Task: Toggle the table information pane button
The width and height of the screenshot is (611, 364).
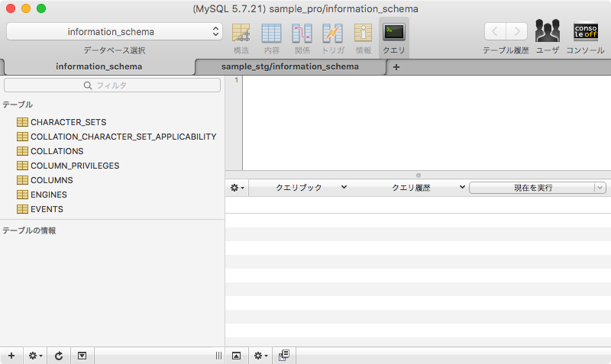Action: [x=82, y=356]
